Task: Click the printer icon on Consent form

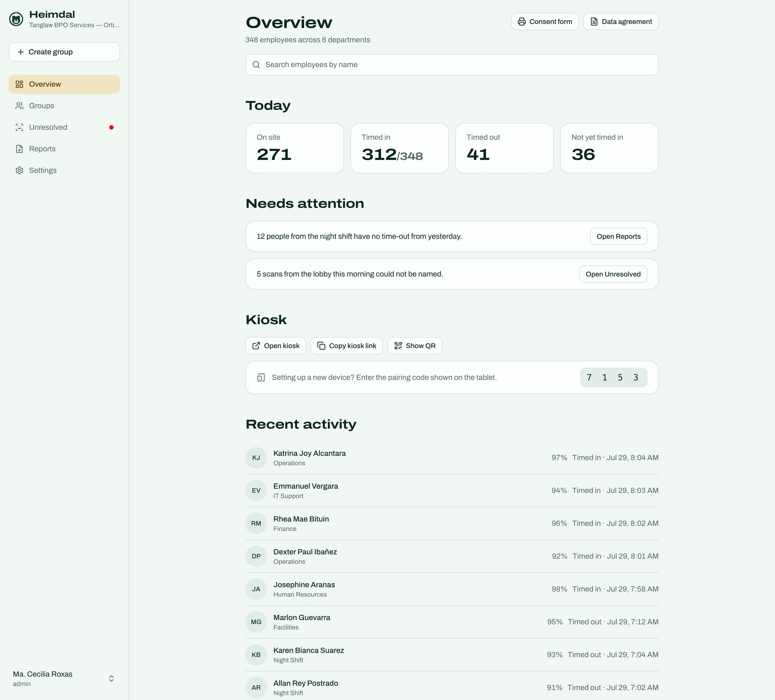Action: pos(522,22)
